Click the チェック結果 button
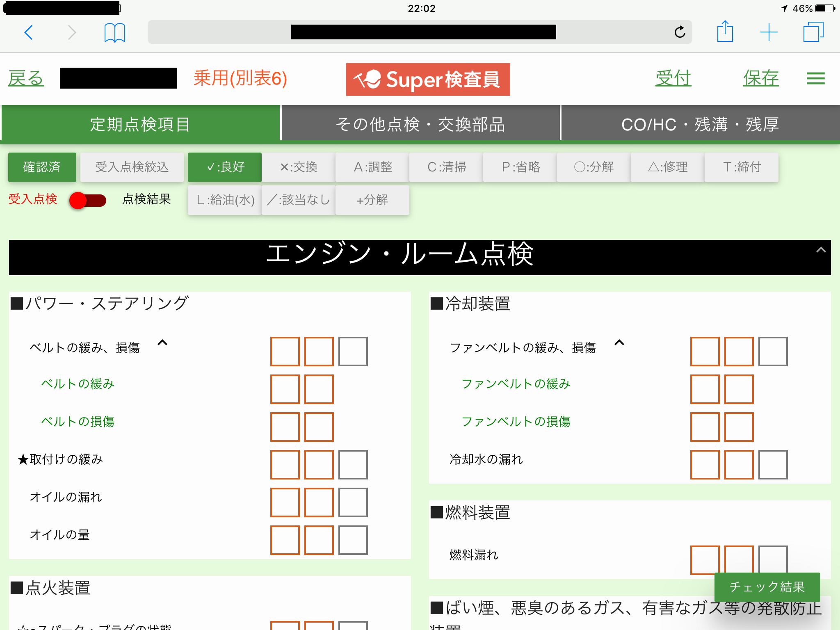 [x=767, y=587]
